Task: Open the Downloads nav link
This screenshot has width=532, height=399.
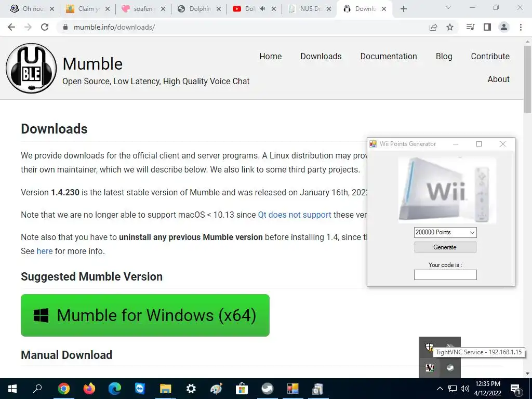Action: 321,56
